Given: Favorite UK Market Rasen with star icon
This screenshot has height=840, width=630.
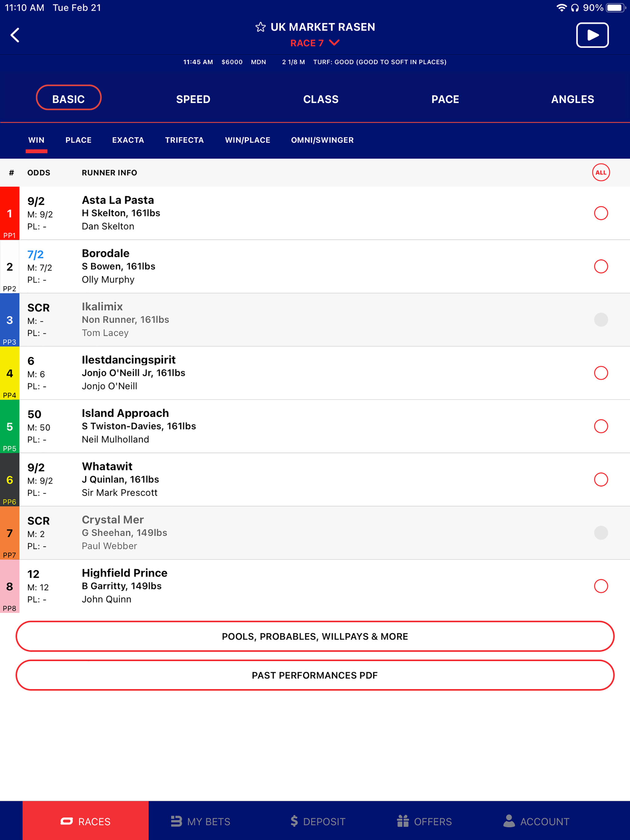Looking at the screenshot, I should 260,27.
